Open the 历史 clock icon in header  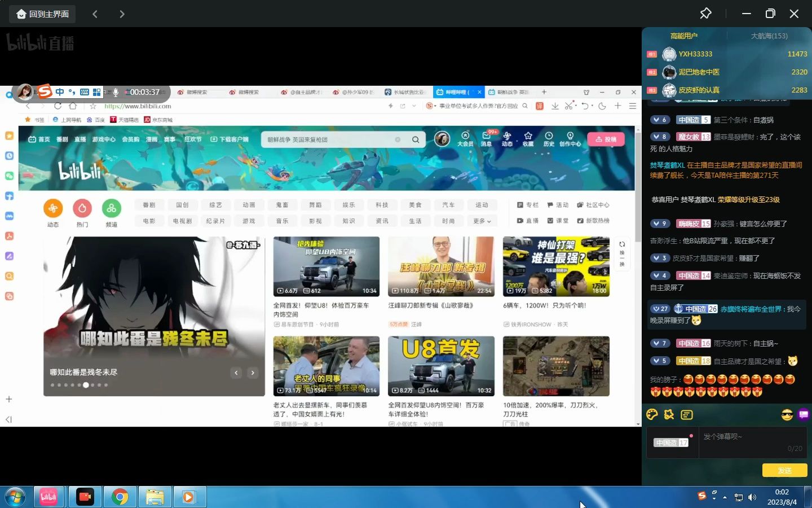coord(549,139)
